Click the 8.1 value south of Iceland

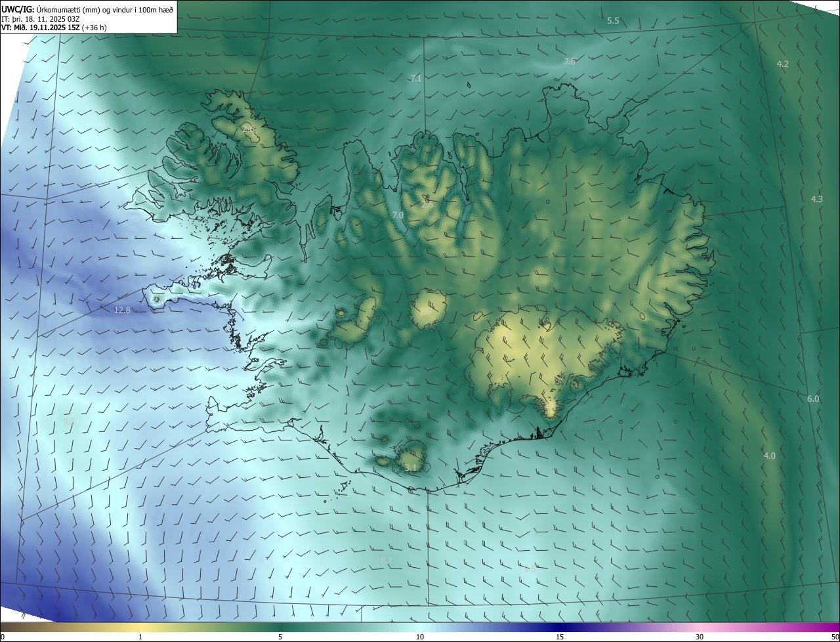(387, 560)
